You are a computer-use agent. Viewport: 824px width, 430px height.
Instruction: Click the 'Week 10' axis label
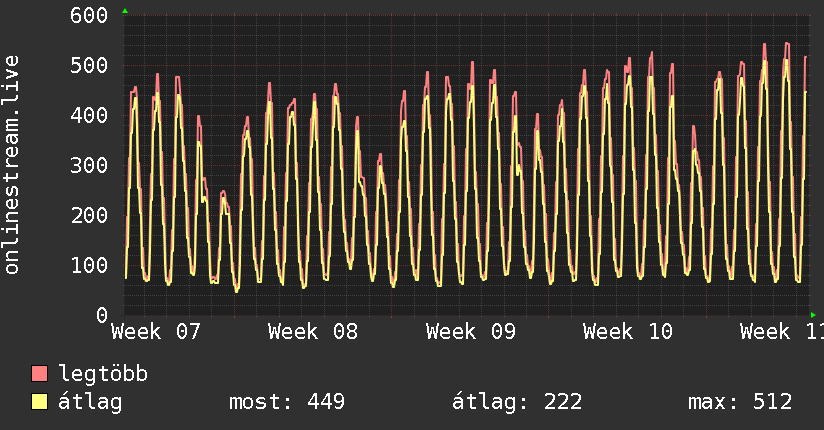(x=628, y=332)
